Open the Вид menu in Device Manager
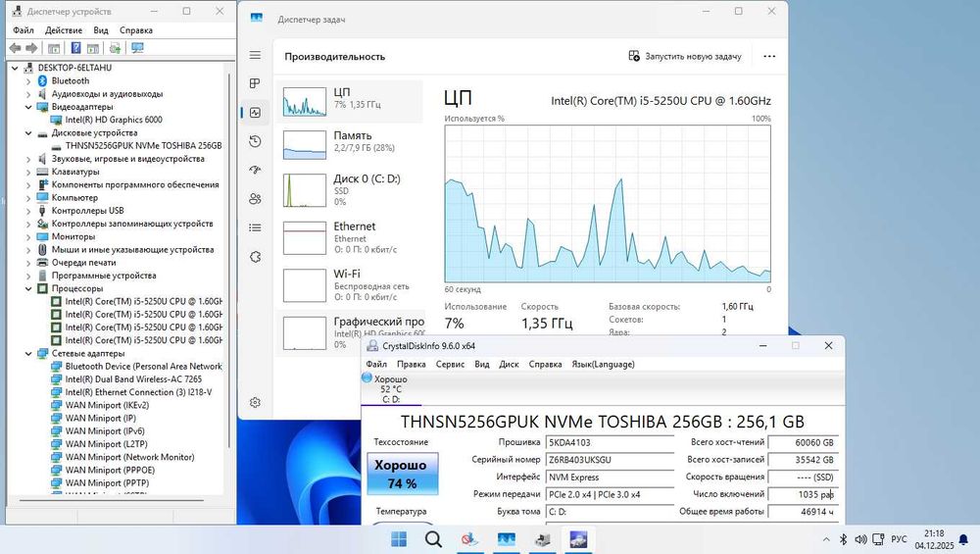The image size is (980, 554). tap(101, 30)
